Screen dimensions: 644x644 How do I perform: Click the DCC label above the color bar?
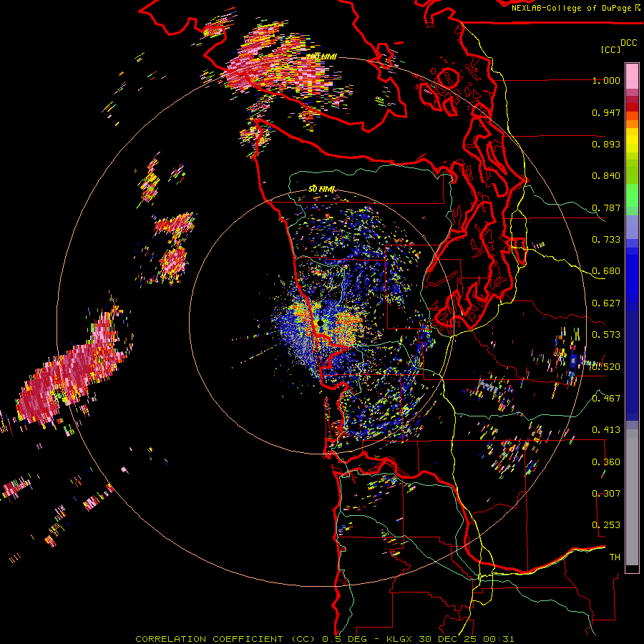pos(629,43)
